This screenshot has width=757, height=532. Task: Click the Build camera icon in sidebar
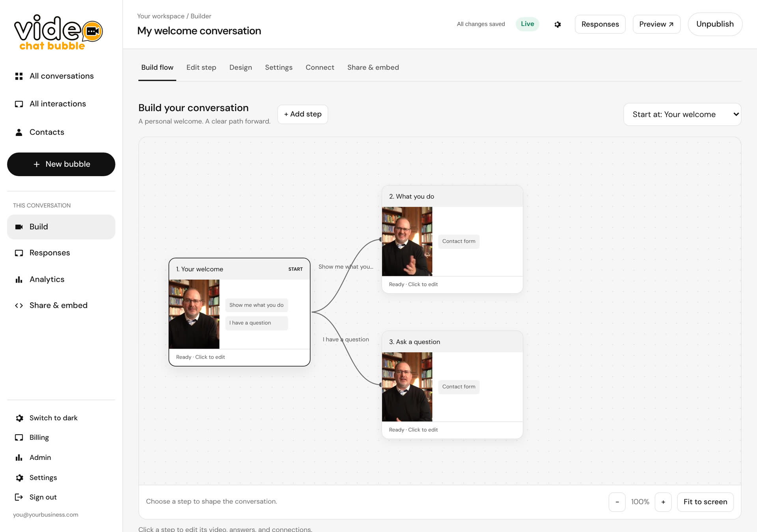[19, 227]
